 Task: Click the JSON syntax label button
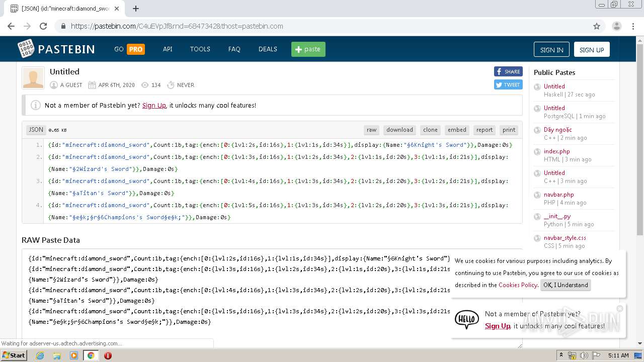tap(36, 130)
